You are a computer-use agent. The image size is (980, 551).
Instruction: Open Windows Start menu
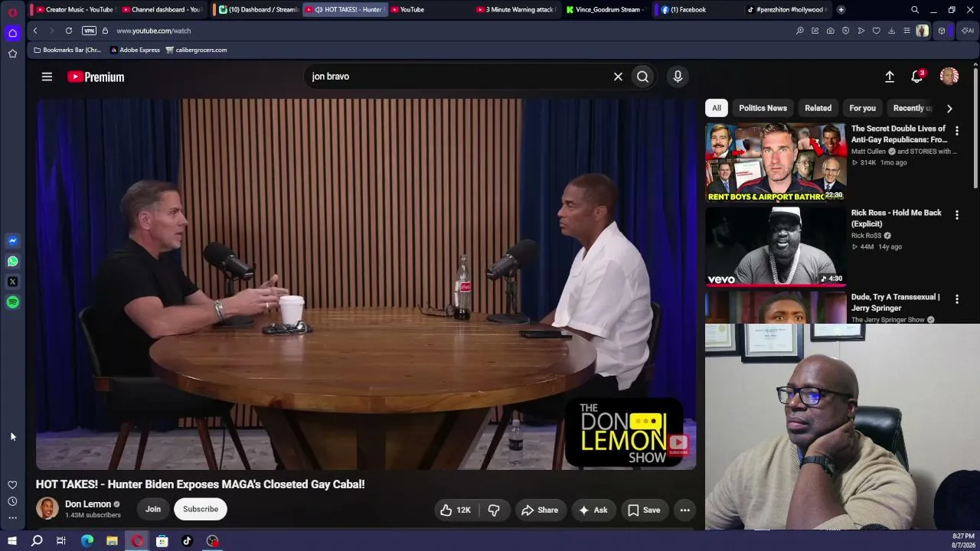tap(12, 541)
